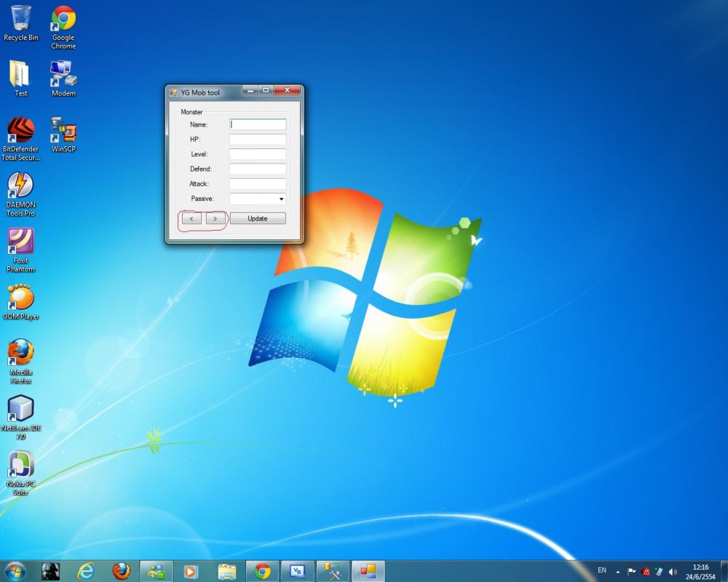Focus the HP text box

[x=258, y=139]
